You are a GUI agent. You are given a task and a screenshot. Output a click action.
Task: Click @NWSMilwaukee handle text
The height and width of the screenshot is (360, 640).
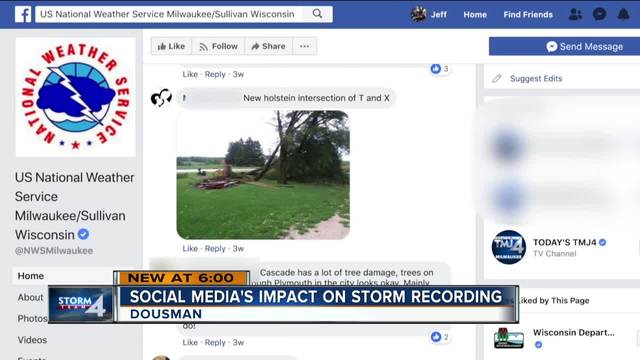tap(54, 251)
